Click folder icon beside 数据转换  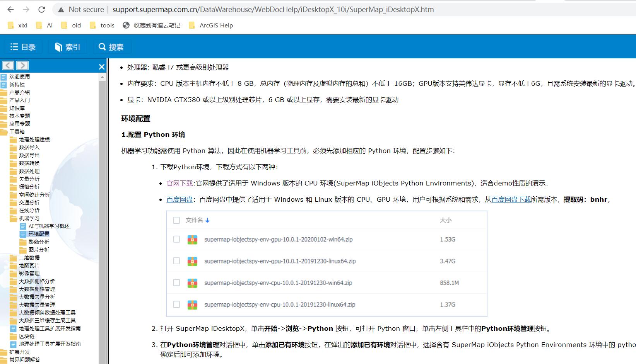click(x=14, y=163)
